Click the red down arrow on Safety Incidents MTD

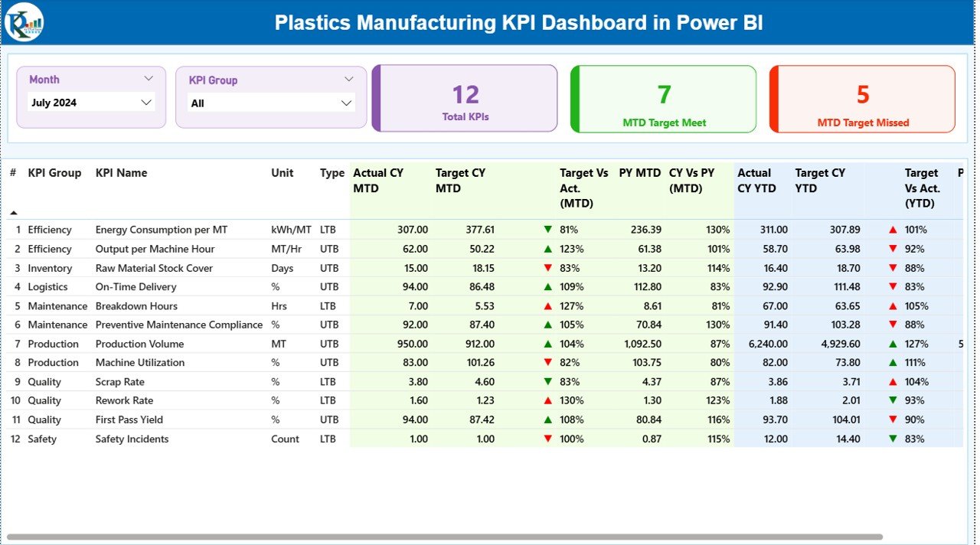pyautogui.click(x=547, y=439)
